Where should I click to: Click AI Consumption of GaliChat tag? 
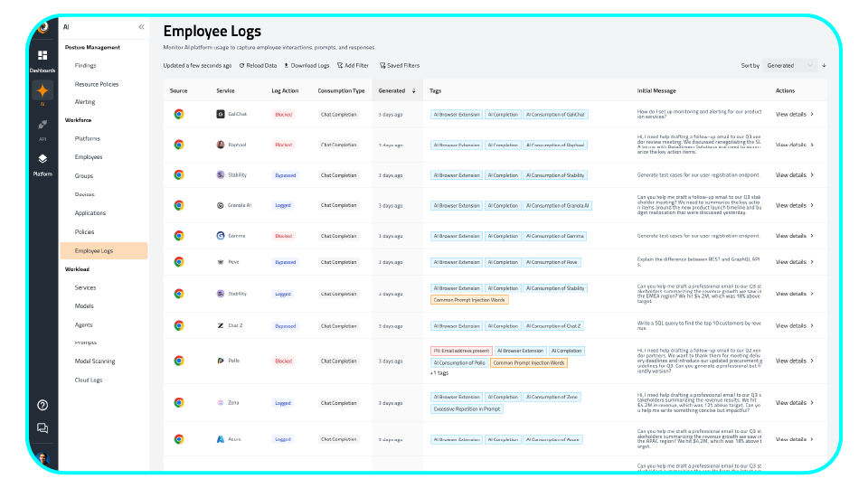click(x=555, y=115)
